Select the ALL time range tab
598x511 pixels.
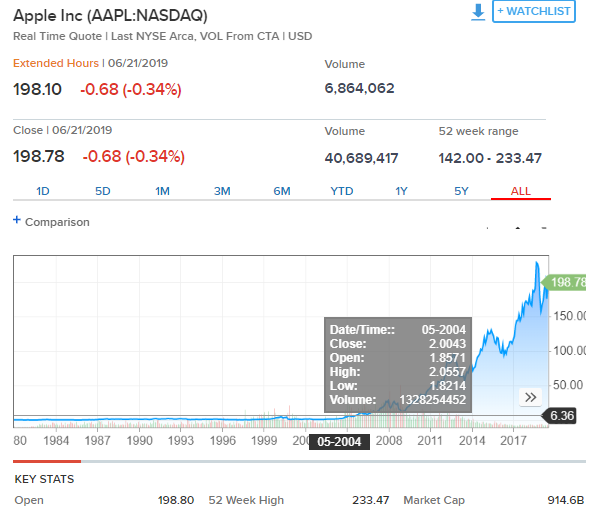coord(521,191)
